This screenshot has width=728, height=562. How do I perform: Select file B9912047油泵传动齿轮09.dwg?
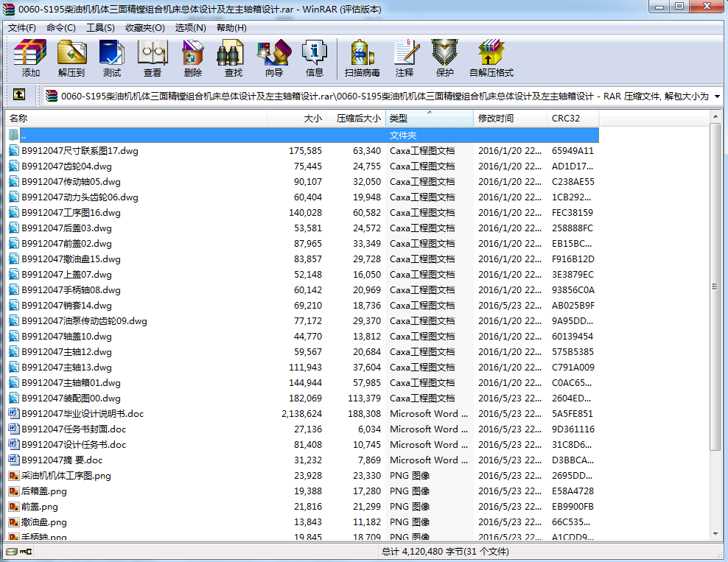coord(84,320)
